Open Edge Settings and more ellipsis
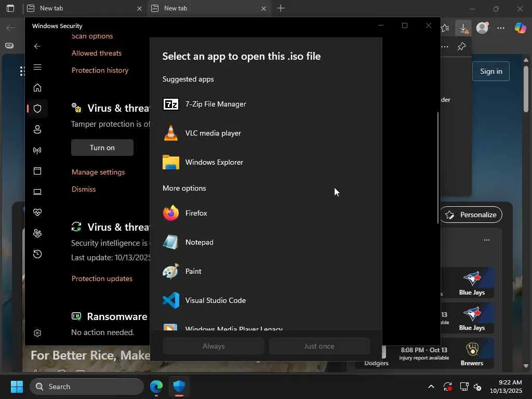Screen dimensions: 532x399 click(501, 28)
